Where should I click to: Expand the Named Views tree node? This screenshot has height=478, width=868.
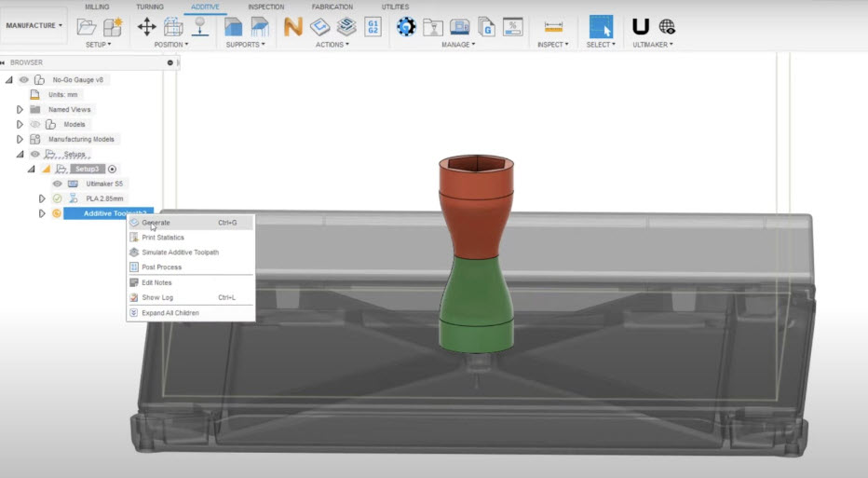(20, 109)
